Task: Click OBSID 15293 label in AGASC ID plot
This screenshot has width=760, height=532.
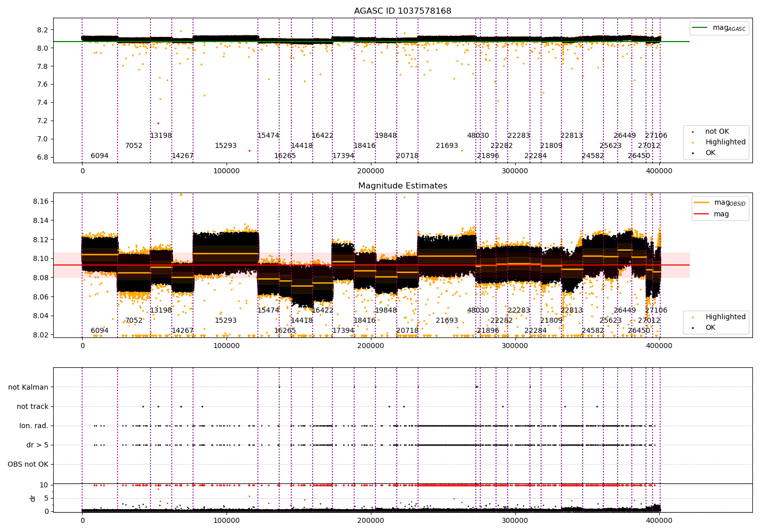Action: [226, 146]
